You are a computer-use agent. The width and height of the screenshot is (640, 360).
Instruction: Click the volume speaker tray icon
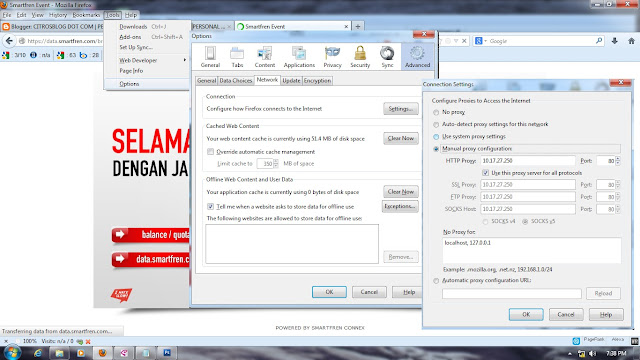point(592,353)
